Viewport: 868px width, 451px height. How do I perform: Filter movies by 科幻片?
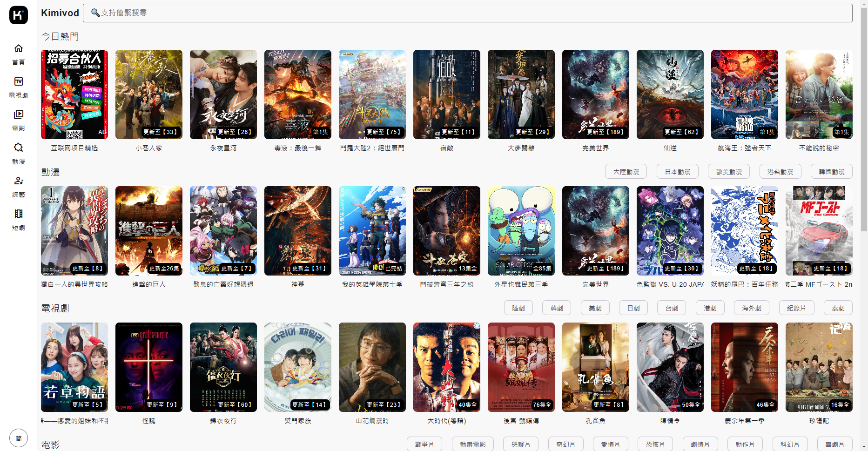(x=790, y=444)
